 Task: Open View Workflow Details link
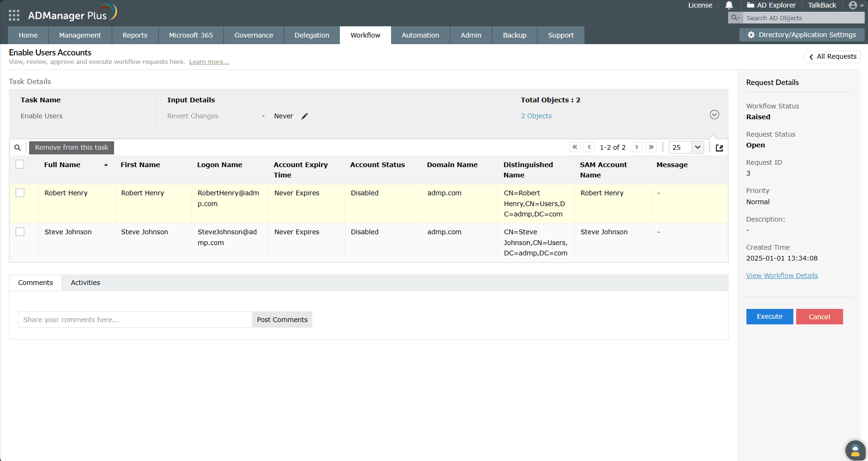point(782,276)
